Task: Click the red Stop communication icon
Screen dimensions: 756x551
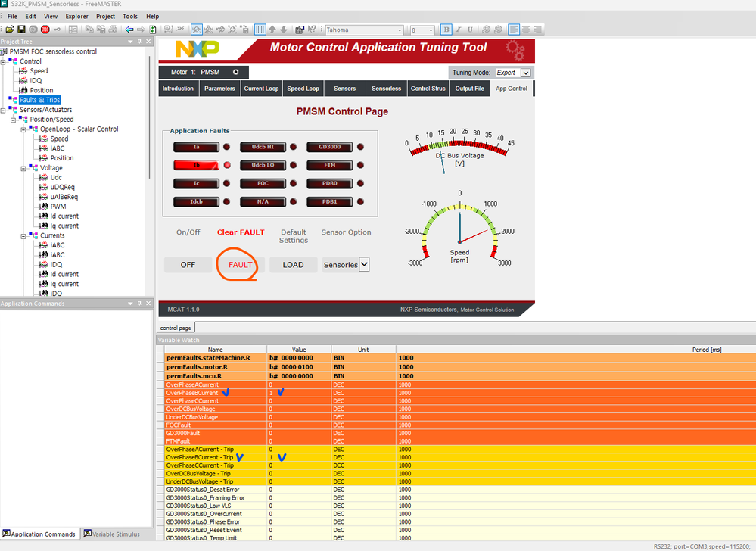Action: click(45, 30)
